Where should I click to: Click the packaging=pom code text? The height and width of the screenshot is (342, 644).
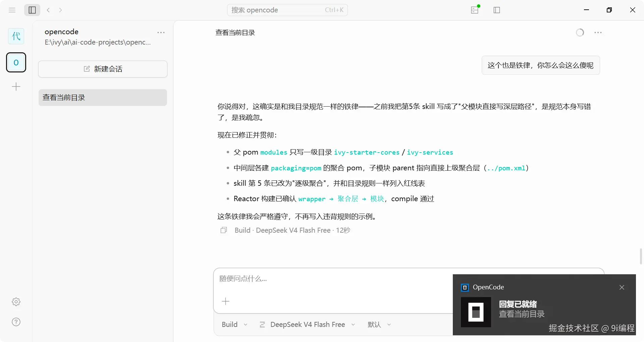(x=296, y=168)
